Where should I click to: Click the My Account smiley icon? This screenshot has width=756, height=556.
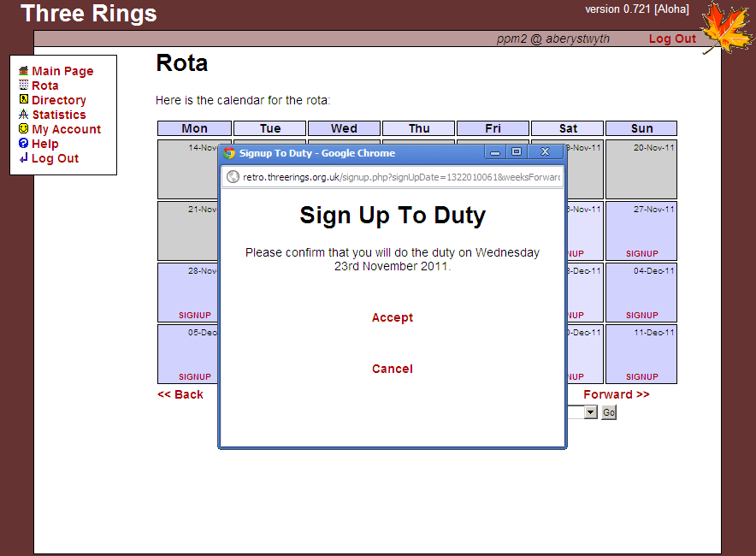[24, 129]
